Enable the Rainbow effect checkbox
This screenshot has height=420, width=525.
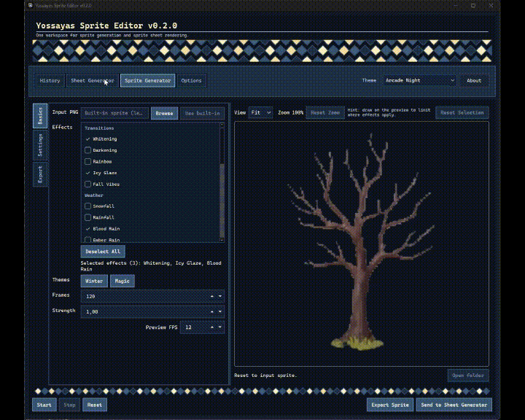pyautogui.click(x=88, y=161)
